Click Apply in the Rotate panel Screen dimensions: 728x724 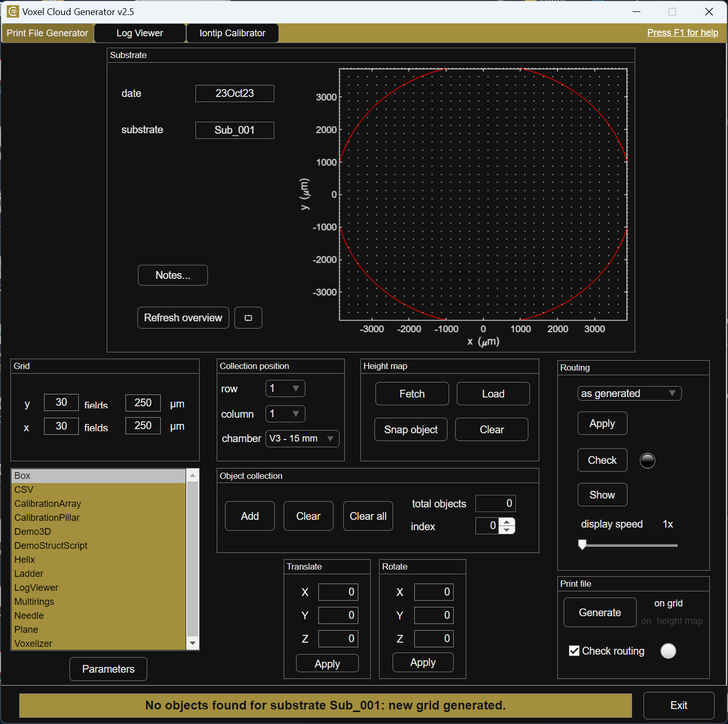coord(423,662)
